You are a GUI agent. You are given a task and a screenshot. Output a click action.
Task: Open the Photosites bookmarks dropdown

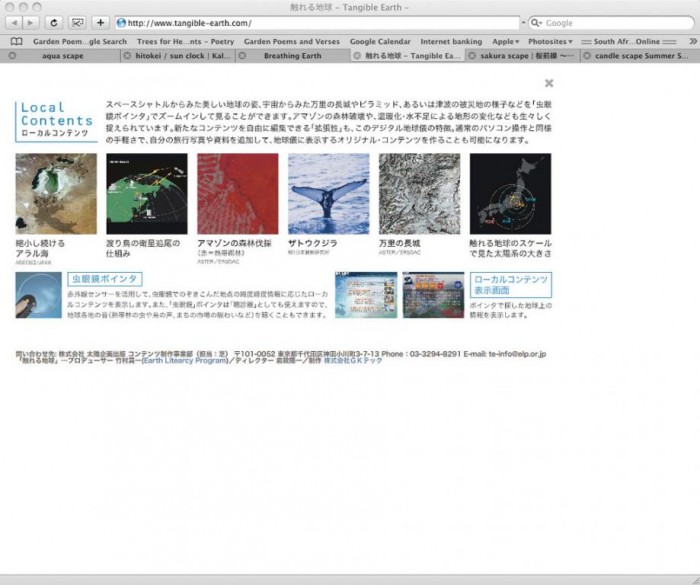[x=550, y=42]
